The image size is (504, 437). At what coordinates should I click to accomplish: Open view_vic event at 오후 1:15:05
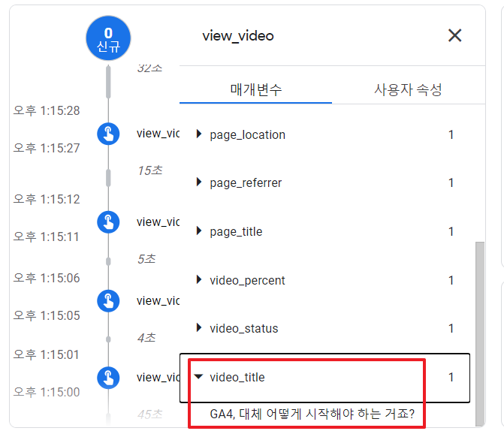click(x=158, y=301)
